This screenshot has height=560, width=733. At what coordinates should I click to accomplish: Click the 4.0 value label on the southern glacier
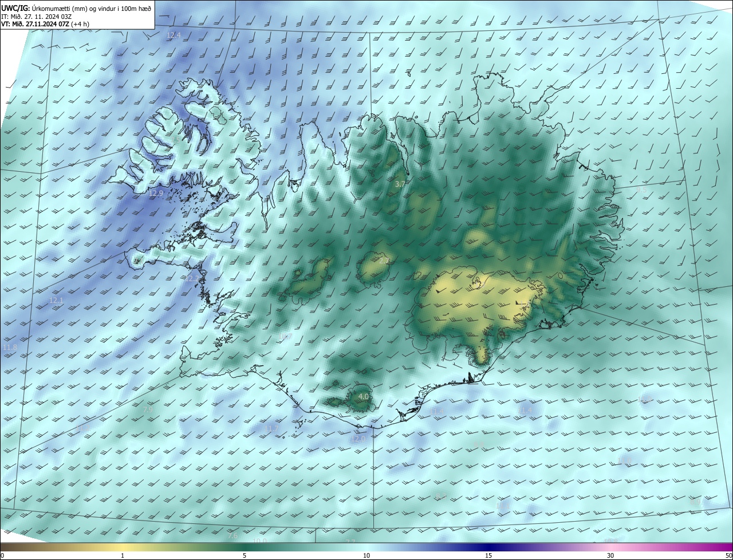pyautogui.click(x=363, y=396)
